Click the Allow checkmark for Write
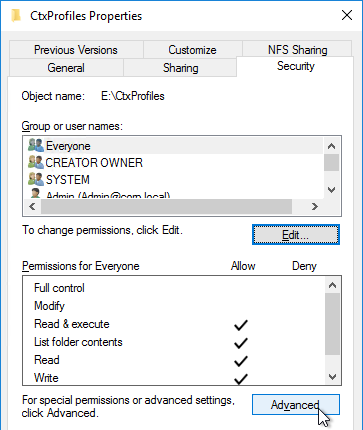 [x=241, y=379]
